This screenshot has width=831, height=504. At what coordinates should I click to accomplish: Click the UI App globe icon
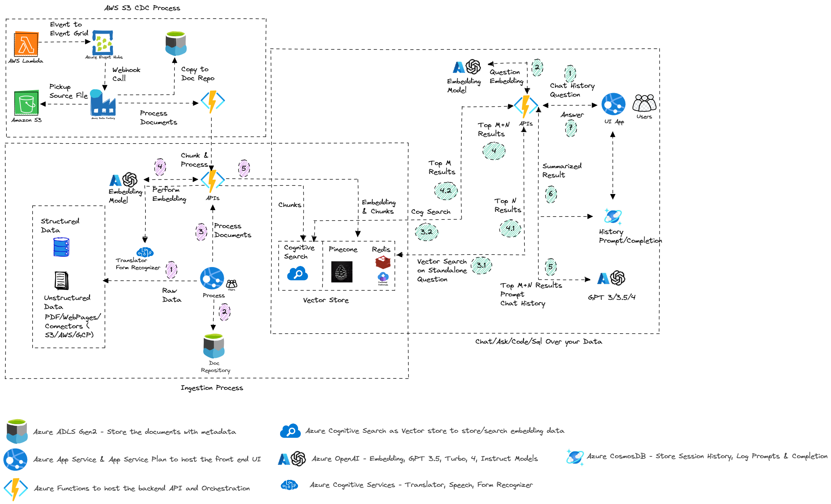(x=613, y=104)
